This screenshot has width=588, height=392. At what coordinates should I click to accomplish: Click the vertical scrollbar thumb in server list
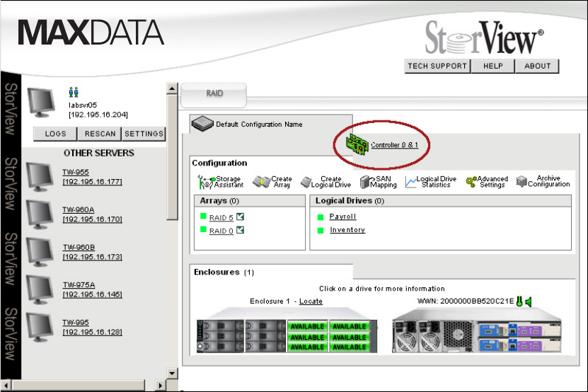pyautogui.click(x=172, y=158)
